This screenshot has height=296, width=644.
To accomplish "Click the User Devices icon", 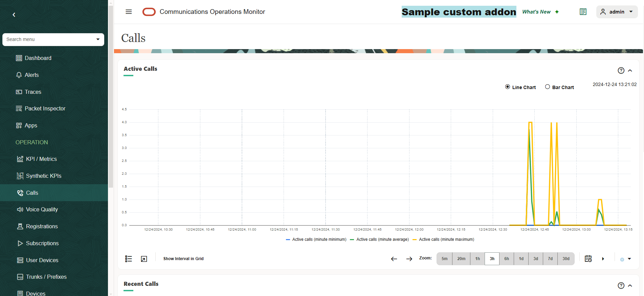I will tap(20, 260).
